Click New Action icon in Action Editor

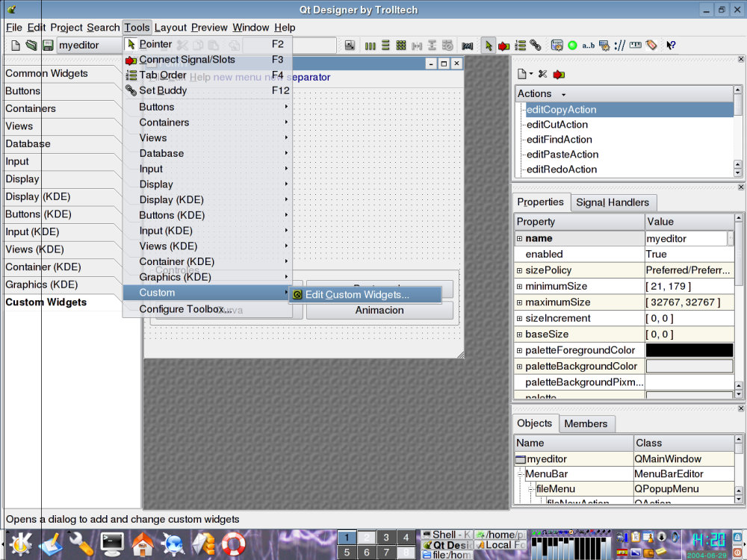522,74
